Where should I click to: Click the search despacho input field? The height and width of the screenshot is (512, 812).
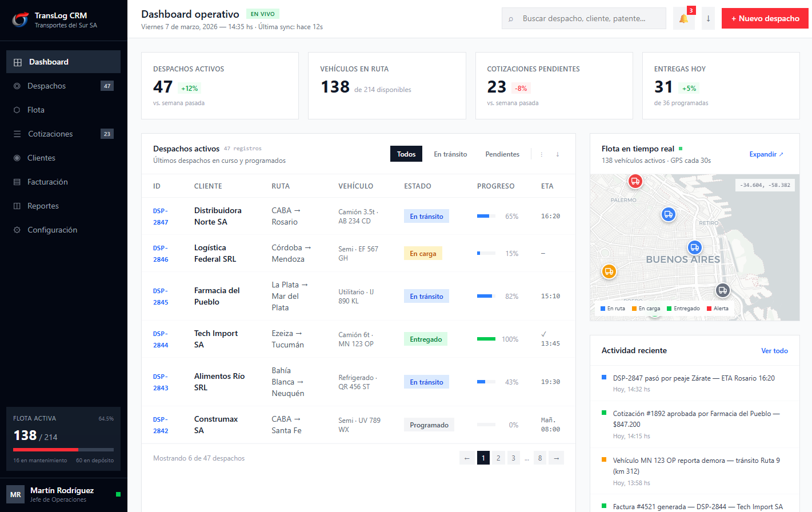click(583, 18)
